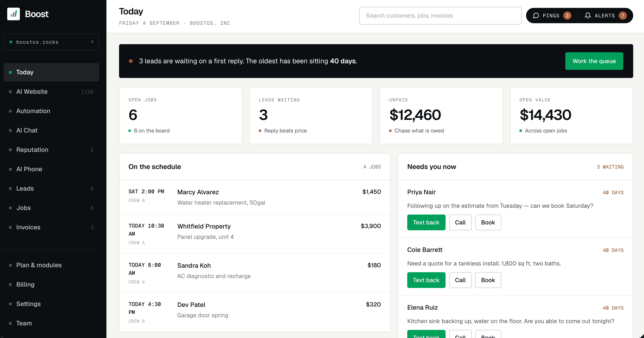Screen dimensions: 644x338
Task: Click the Work the queue button
Action: 594,61
